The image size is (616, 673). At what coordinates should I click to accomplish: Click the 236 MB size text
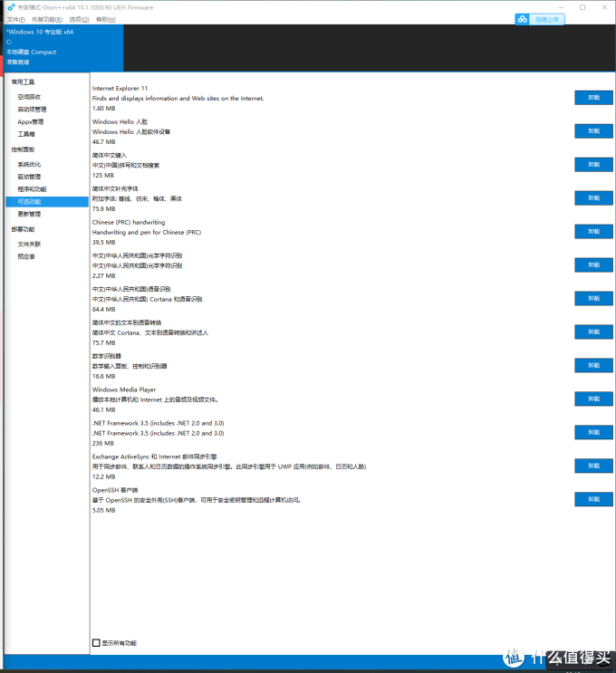(103, 443)
